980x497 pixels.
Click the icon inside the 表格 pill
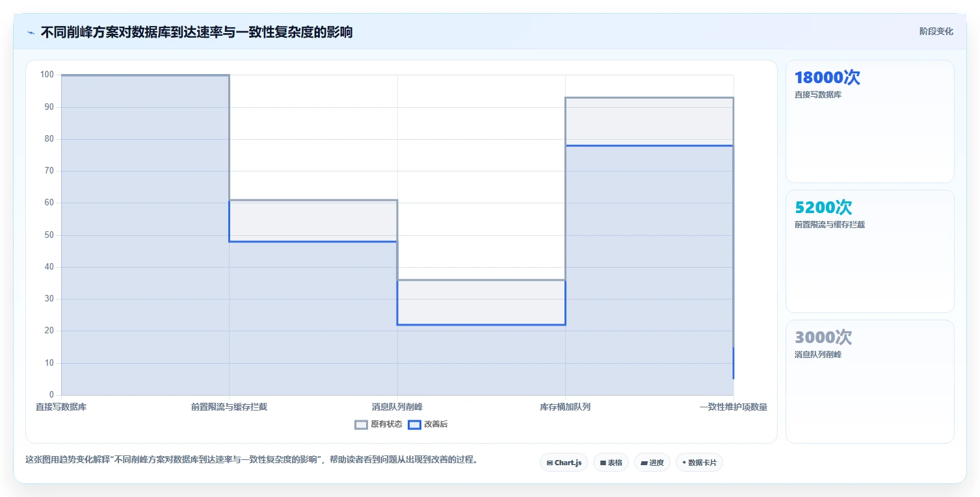(603, 463)
